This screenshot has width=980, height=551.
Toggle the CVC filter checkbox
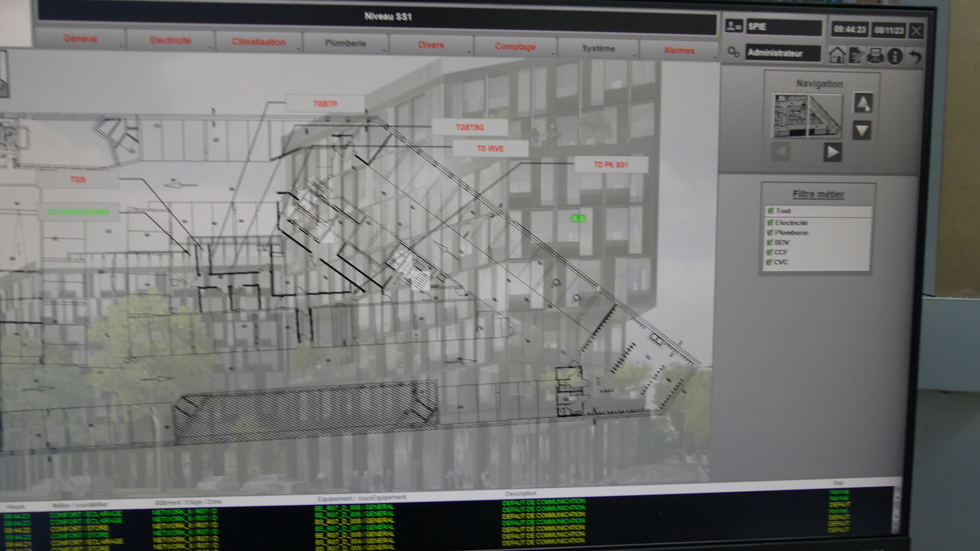769,262
